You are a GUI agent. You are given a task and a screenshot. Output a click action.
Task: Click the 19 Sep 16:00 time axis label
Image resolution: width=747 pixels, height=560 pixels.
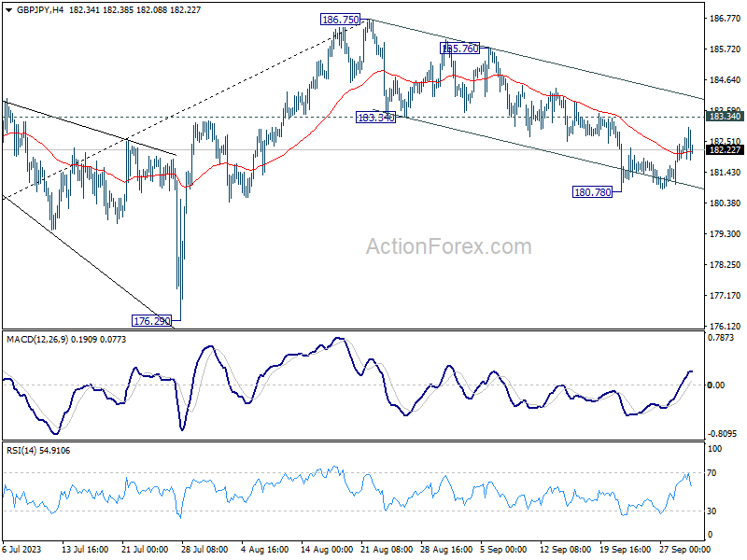click(x=625, y=549)
